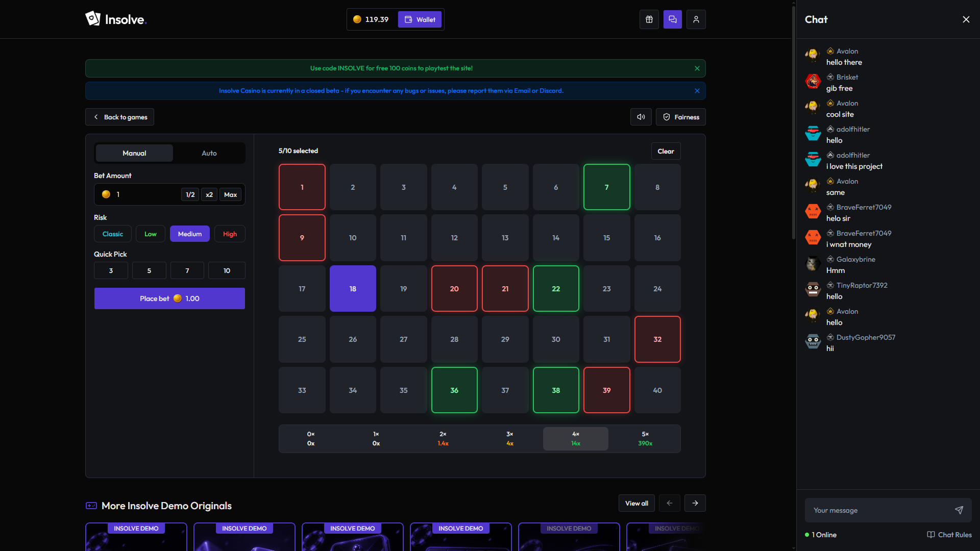Mute game sound with speaker icon

coord(641,117)
